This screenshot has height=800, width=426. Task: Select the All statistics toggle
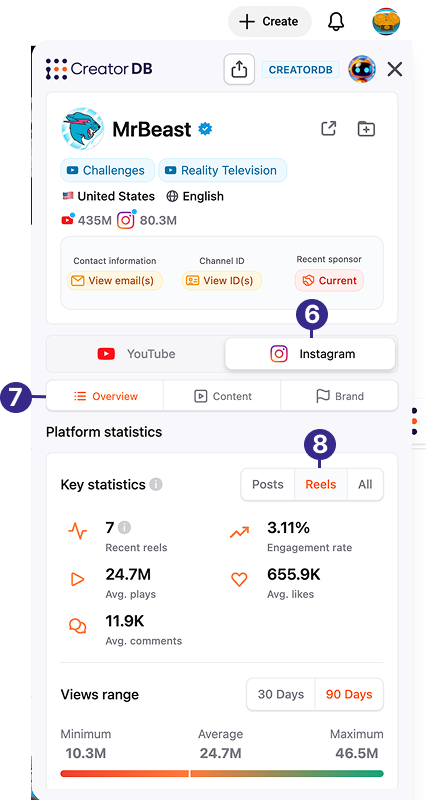click(x=365, y=484)
